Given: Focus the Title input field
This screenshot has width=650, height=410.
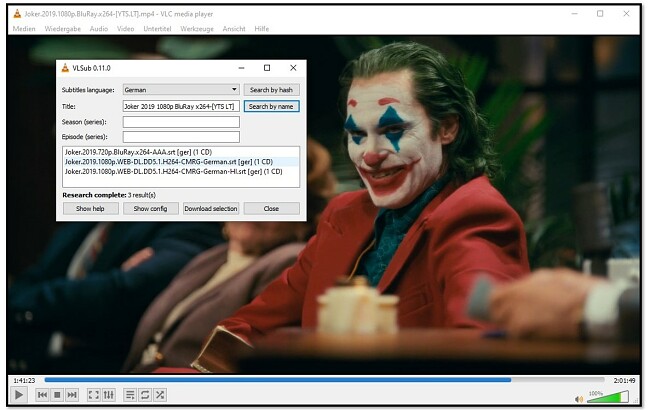Looking at the screenshot, I should point(181,106).
